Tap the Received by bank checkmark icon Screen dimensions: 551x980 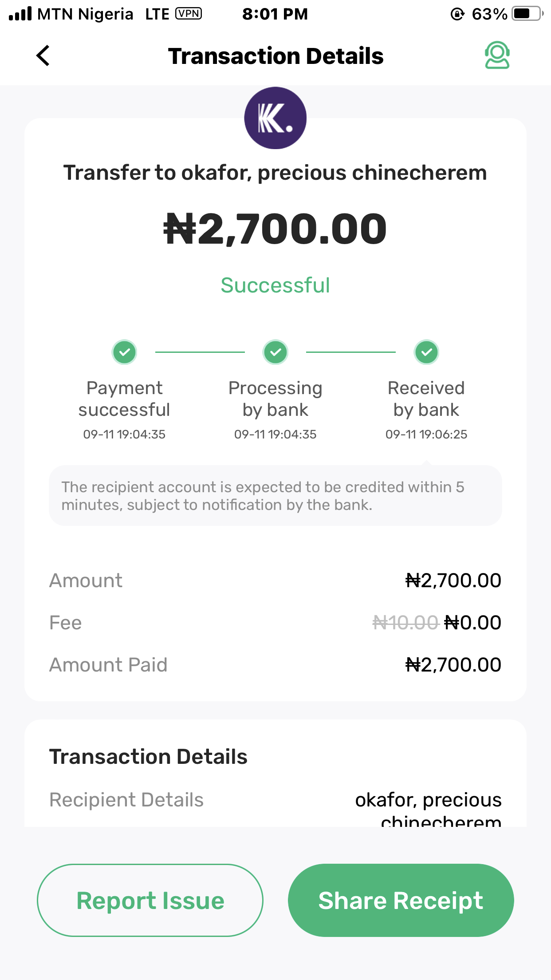[x=426, y=352]
